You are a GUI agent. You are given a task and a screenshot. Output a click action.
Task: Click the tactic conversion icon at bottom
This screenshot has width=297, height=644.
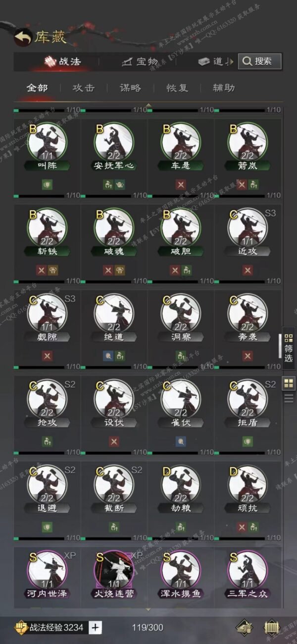(244, 628)
